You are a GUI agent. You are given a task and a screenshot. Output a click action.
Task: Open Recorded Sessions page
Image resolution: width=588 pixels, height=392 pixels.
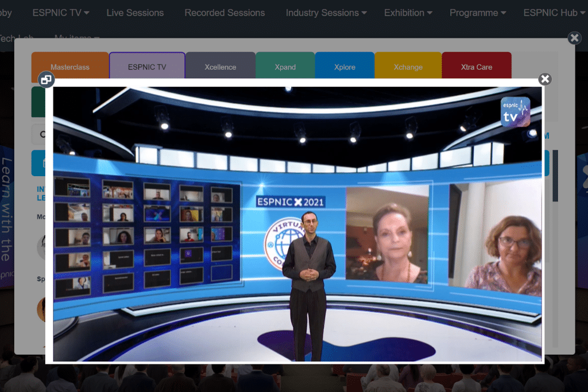click(225, 13)
